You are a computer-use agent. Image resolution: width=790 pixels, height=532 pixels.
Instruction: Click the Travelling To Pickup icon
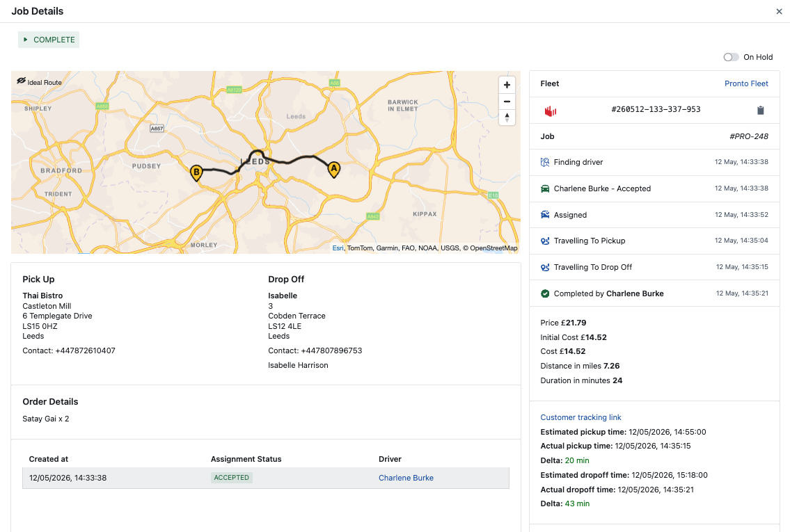point(544,241)
